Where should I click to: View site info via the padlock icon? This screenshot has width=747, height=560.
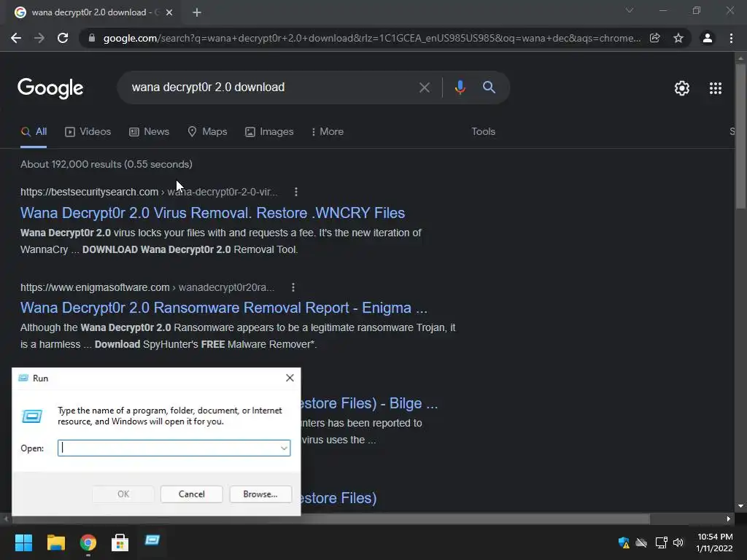92,38
